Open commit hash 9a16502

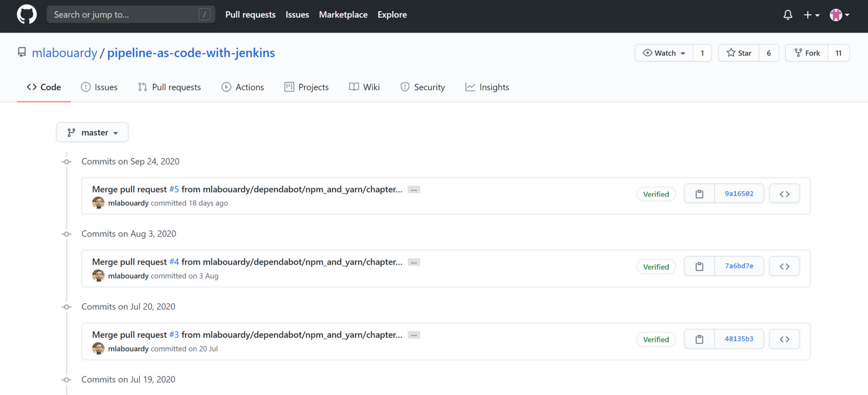739,194
